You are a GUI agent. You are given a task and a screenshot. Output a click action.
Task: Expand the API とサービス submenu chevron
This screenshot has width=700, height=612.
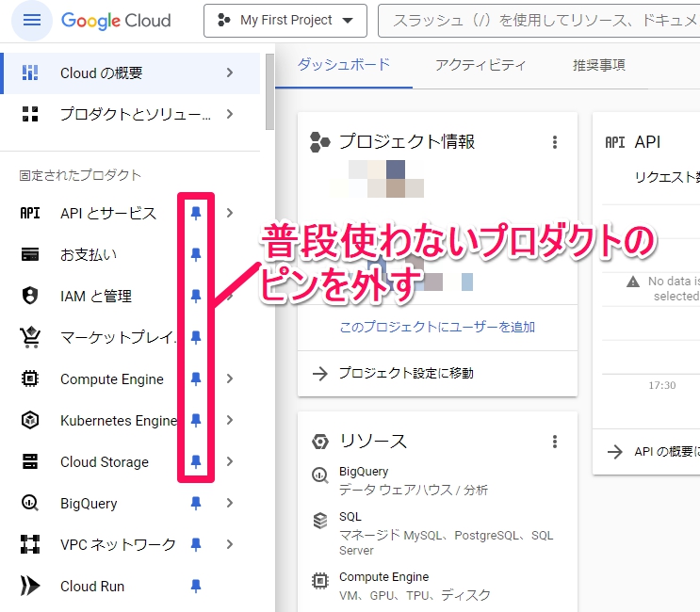230,213
